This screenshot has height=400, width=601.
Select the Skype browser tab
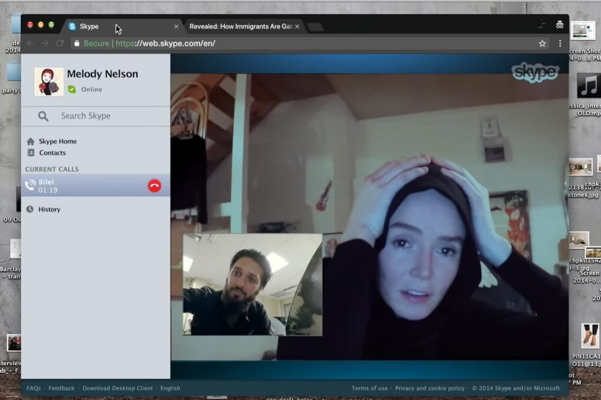click(x=120, y=27)
